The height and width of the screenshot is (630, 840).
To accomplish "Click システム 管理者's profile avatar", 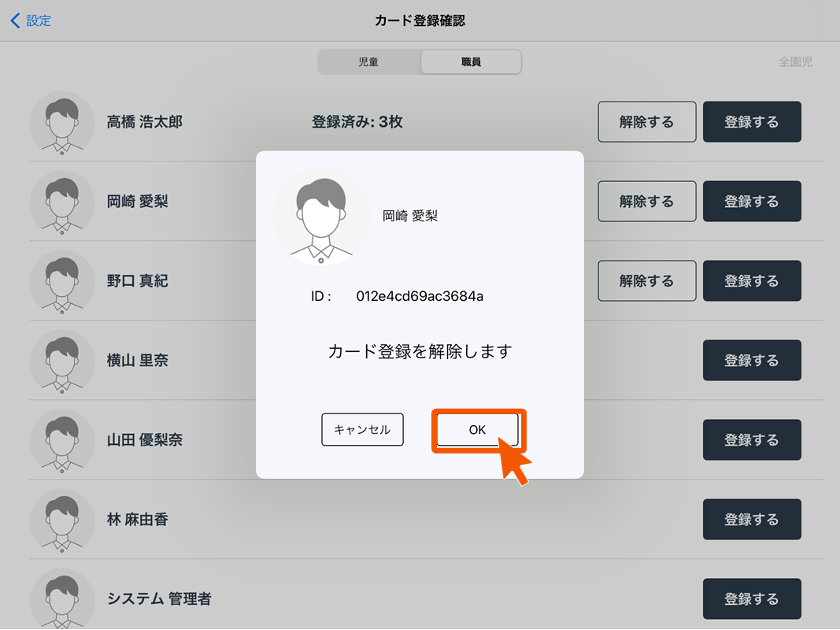I will click(x=62, y=599).
